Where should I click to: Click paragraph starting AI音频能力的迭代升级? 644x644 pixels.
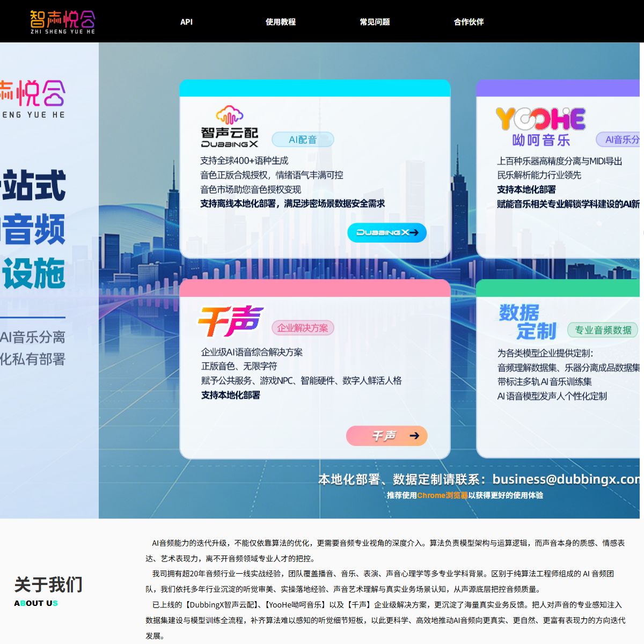[x=386, y=551]
